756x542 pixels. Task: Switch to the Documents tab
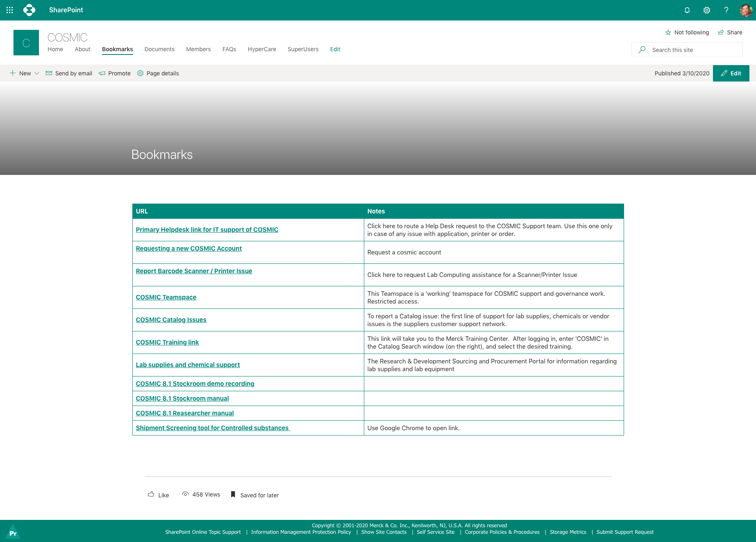pos(159,49)
